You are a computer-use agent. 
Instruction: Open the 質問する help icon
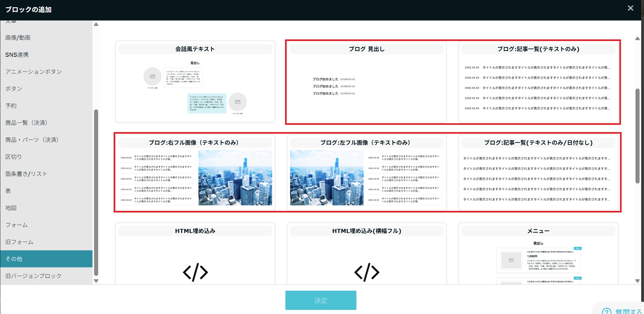click(x=606, y=311)
